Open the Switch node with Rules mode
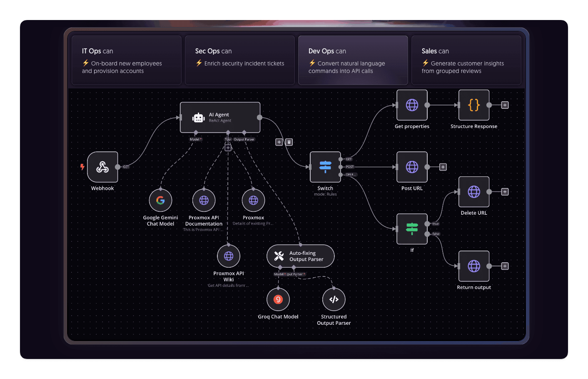588x379 pixels. 325,167
